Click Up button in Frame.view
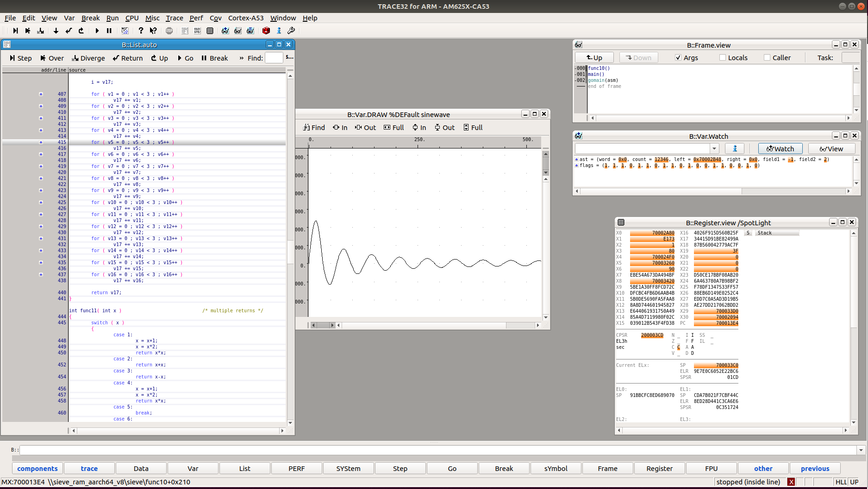868x489 pixels. (x=594, y=57)
